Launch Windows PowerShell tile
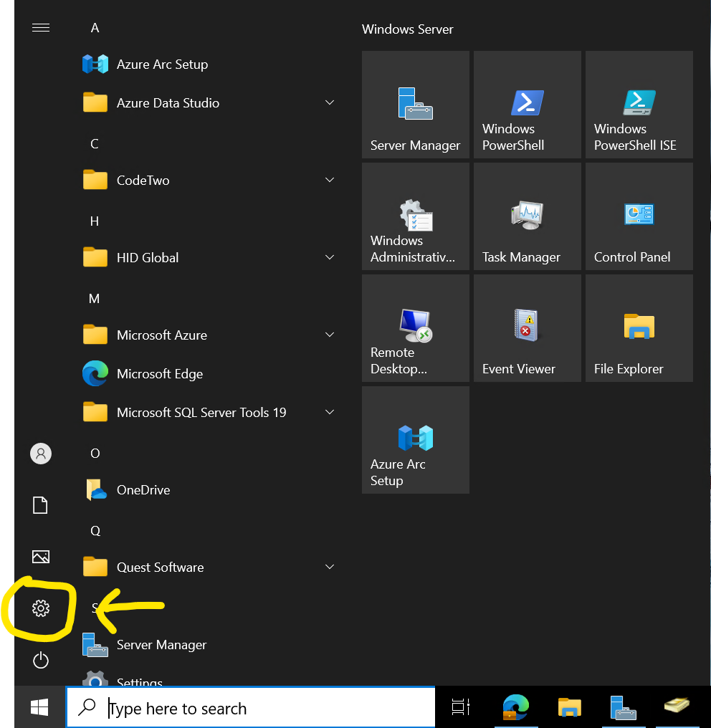Image resolution: width=711 pixels, height=728 pixels. pos(528,105)
